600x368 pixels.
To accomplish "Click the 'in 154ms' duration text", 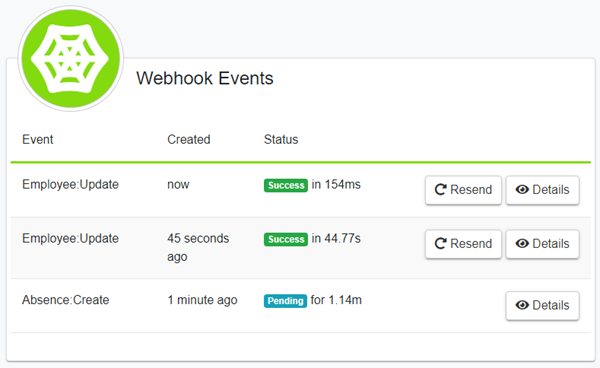I will (x=336, y=184).
